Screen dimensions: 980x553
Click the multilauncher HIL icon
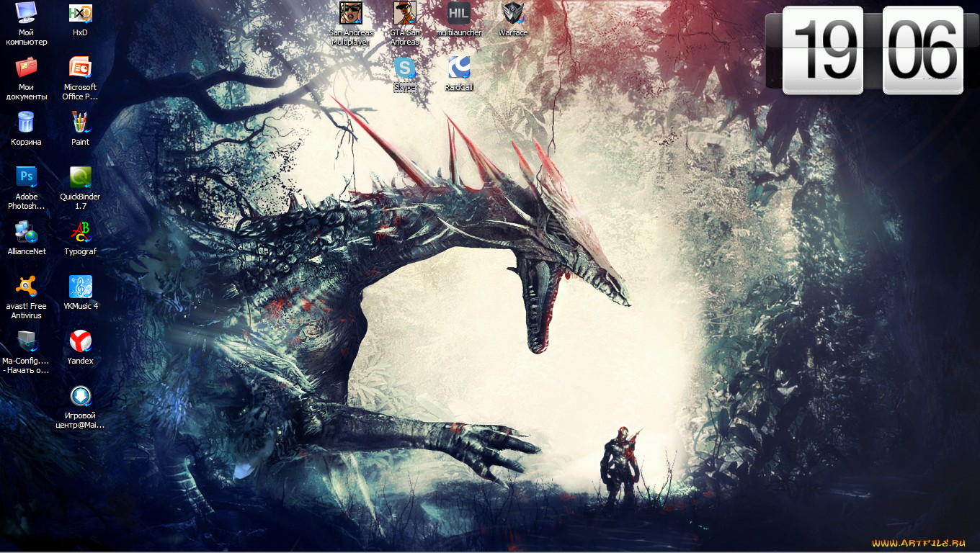pyautogui.click(x=459, y=13)
